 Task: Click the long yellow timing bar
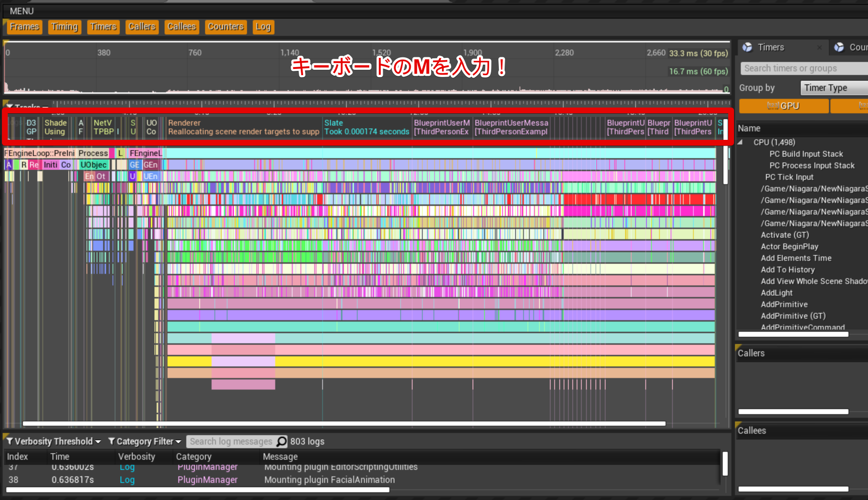click(482, 362)
